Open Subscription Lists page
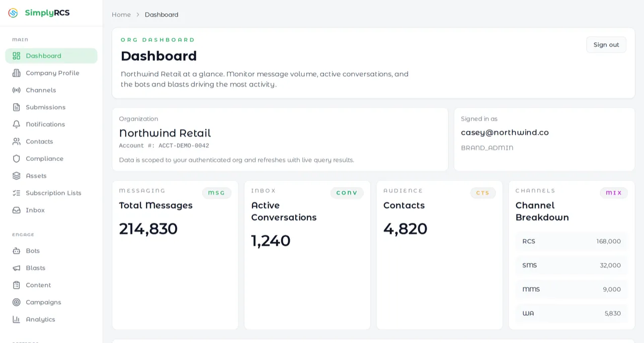644x343 pixels. pos(51,193)
